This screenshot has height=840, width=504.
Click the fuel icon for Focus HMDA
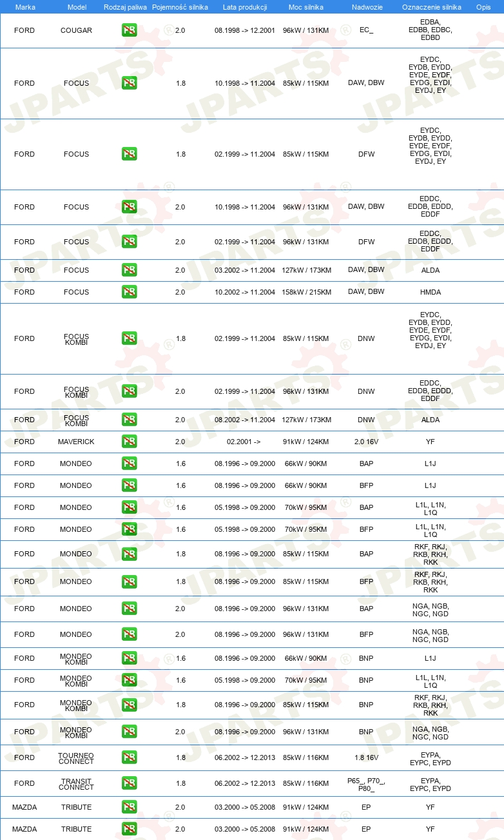[x=130, y=292]
